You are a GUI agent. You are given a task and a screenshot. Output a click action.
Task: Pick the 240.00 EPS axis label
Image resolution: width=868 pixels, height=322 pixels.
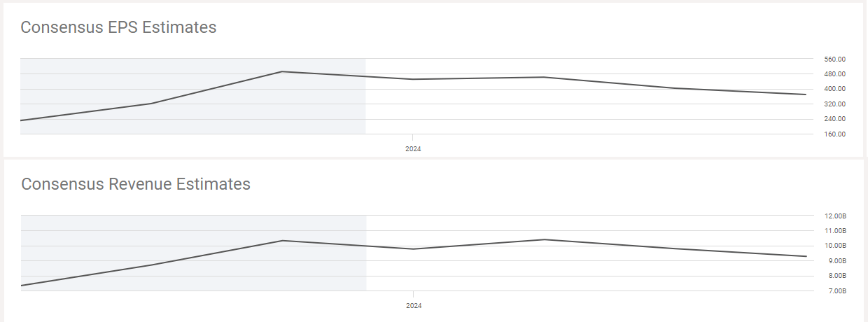tap(835, 119)
